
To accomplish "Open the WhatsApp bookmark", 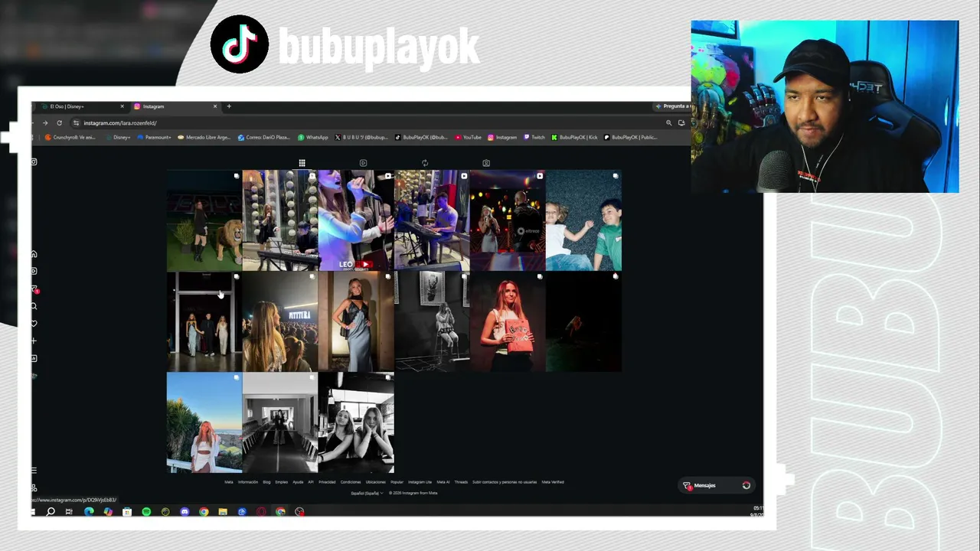I will (x=313, y=138).
